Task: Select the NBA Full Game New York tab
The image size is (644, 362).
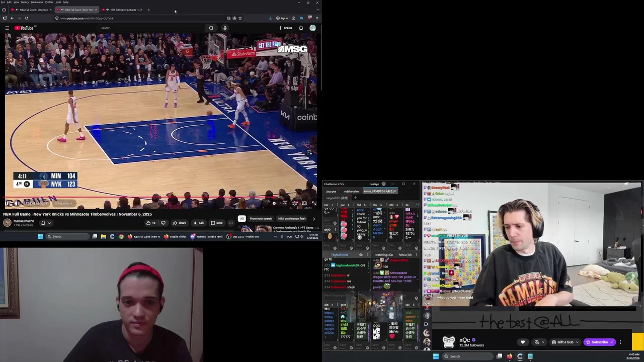Action: click(x=77, y=10)
